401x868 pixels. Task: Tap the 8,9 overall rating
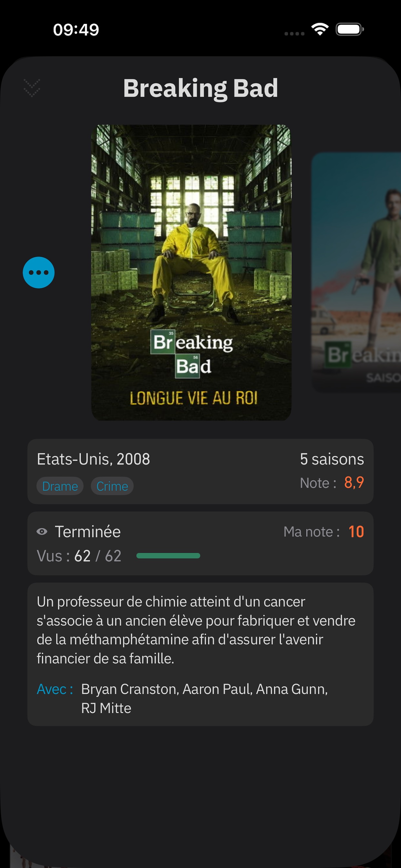coord(354,482)
